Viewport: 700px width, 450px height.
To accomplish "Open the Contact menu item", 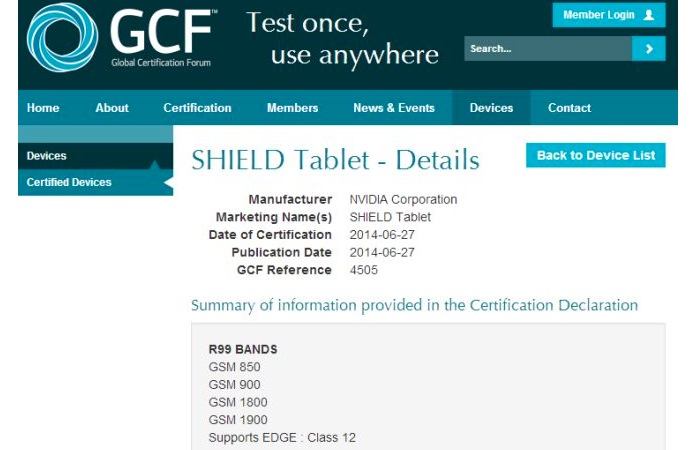I will click(x=569, y=108).
